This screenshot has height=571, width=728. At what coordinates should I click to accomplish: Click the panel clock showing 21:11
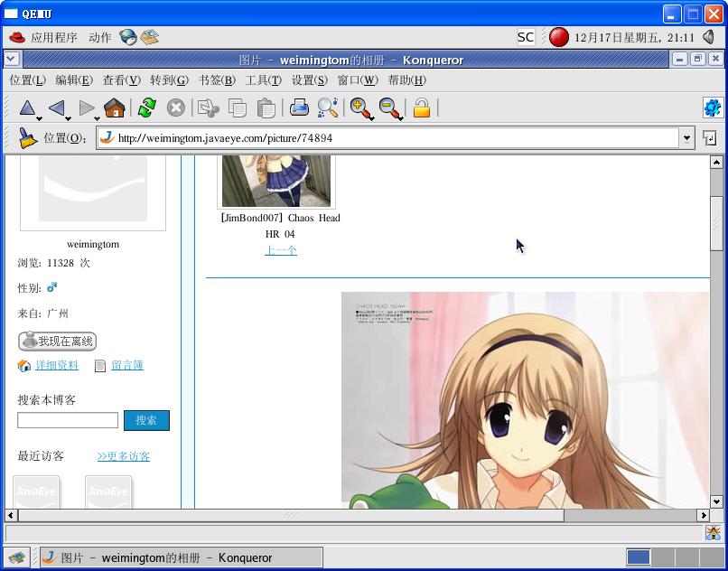pos(634,37)
